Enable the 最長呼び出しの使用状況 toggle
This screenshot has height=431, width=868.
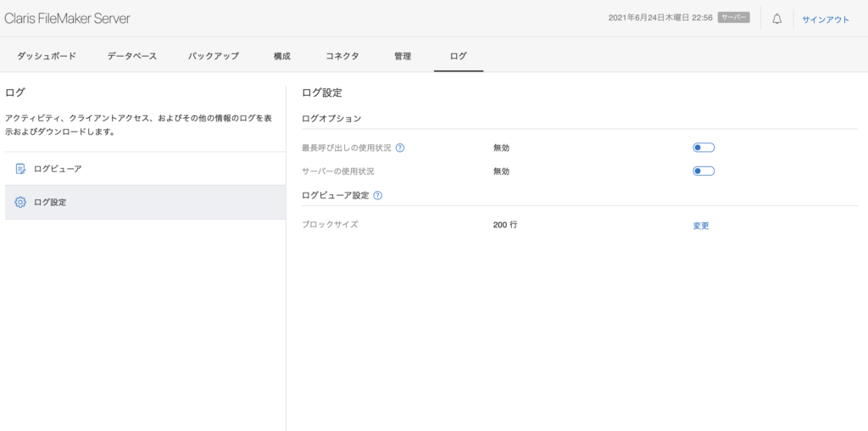click(x=704, y=148)
